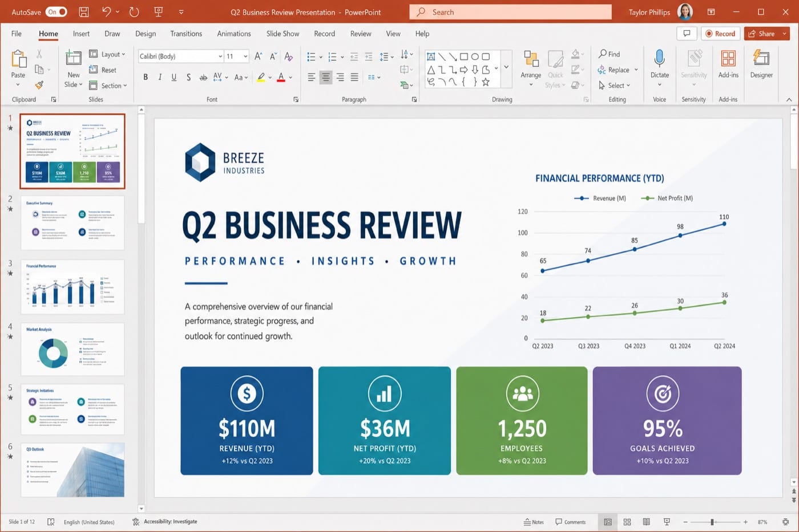Switch to Reading View icon

coord(647,522)
